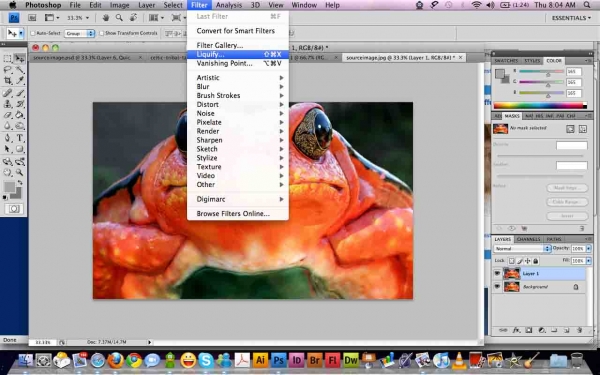Image resolution: width=600 pixels, height=375 pixels.
Task: Expand the Distort filter submenu
Action: coord(238,104)
